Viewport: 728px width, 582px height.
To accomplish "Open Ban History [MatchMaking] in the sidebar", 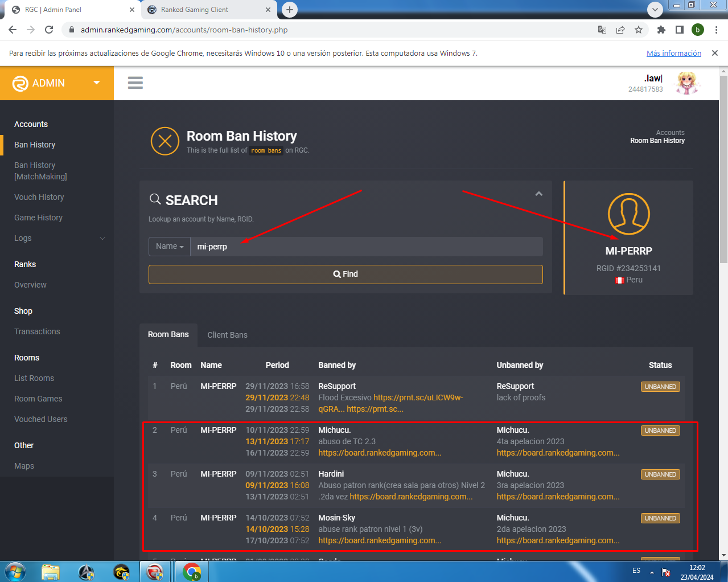I will click(40, 171).
